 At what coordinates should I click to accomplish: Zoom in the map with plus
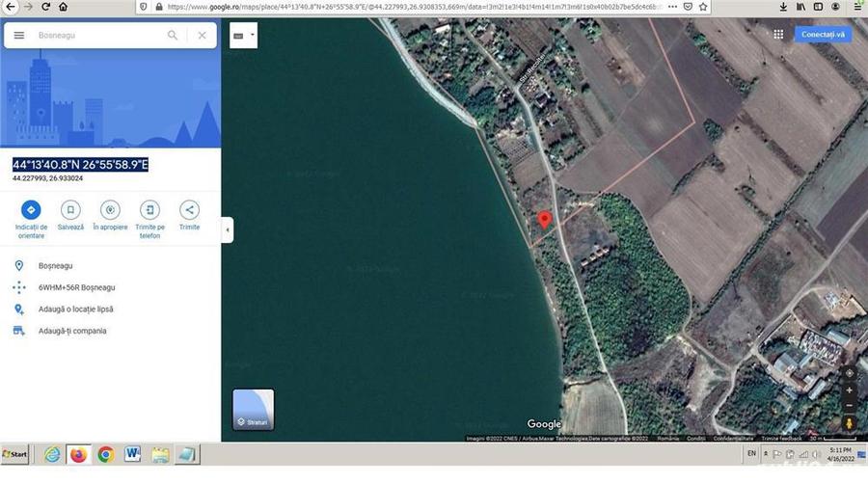[x=849, y=390]
